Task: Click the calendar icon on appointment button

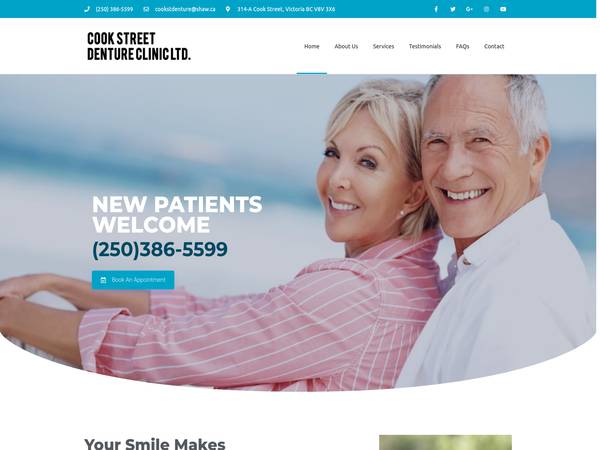Action: point(103,280)
